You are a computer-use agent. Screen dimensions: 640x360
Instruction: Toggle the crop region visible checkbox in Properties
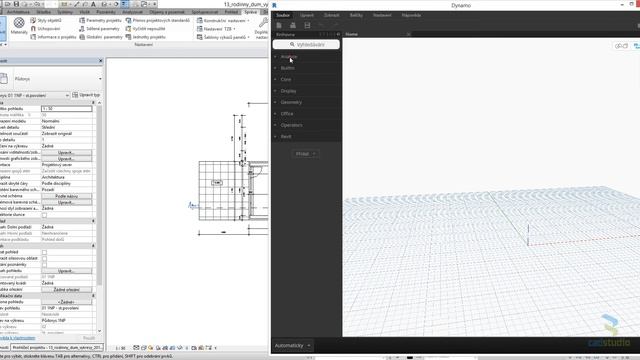coord(44,258)
